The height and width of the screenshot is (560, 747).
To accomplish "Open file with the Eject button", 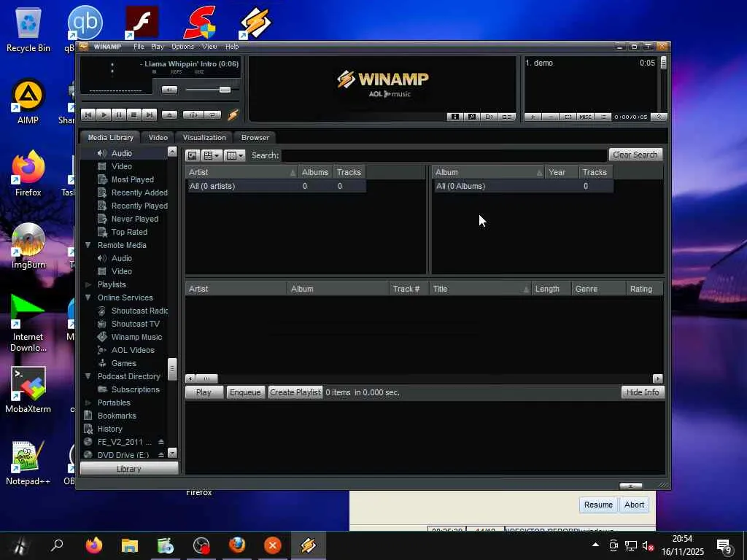I will click(x=169, y=114).
